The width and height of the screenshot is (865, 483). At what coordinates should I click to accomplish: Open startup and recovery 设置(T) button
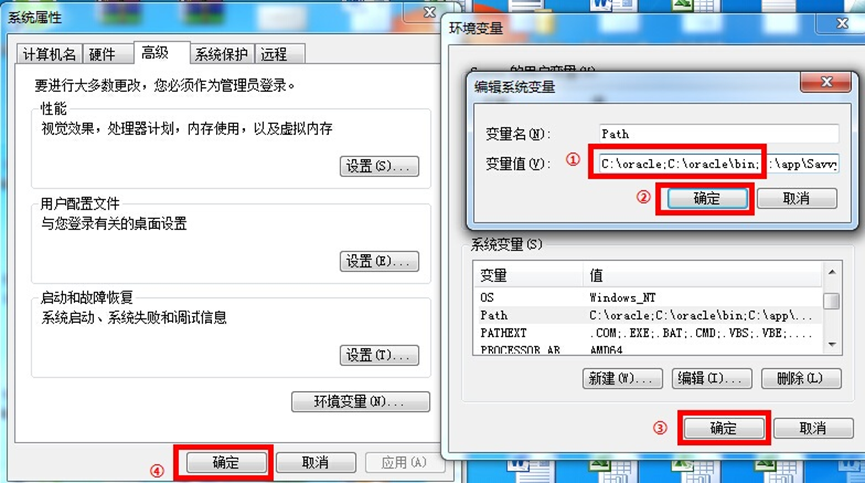(x=379, y=355)
